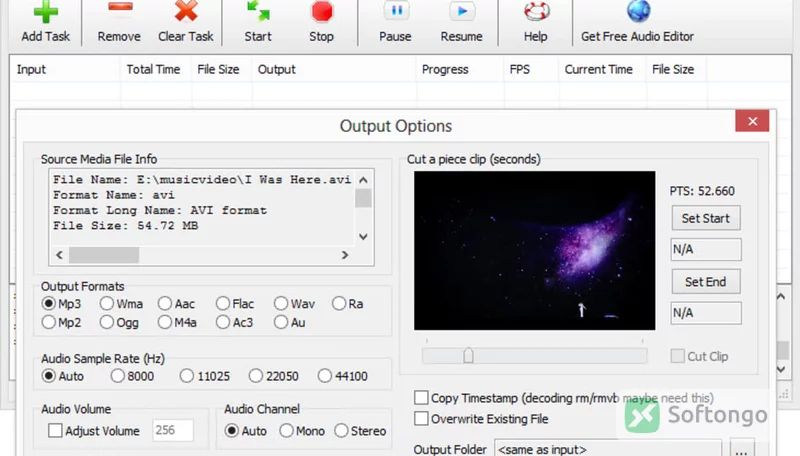
Task: Click the Start conversion icon
Action: click(258, 12)
